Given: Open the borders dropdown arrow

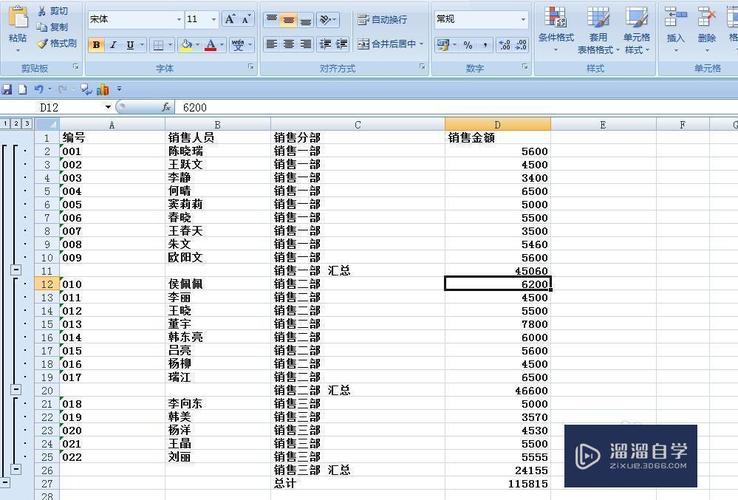Looking at the screenshot, I should tap(170, 45).
